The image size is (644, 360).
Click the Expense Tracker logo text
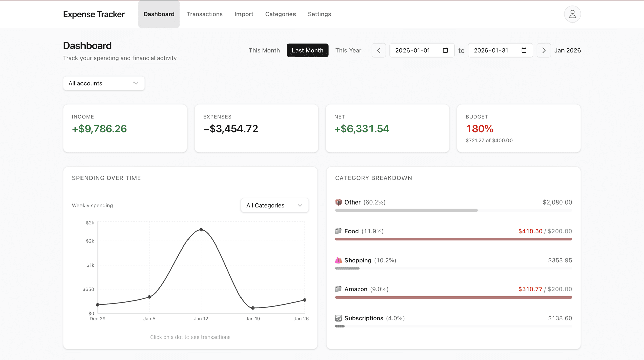pyautogui.click(x=94, y=14)
